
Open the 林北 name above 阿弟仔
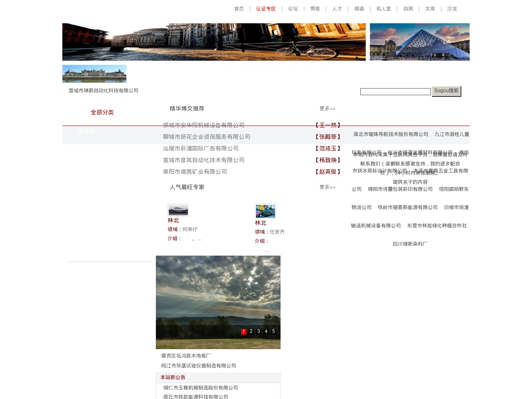[x=173, y=220]
